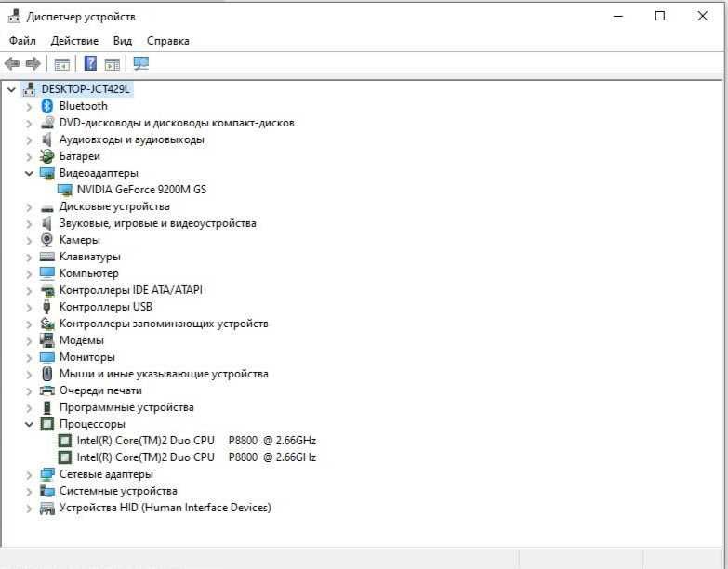Click the Модемы category icon
Viewport: 728px width, 569px height.
[46, 340]
